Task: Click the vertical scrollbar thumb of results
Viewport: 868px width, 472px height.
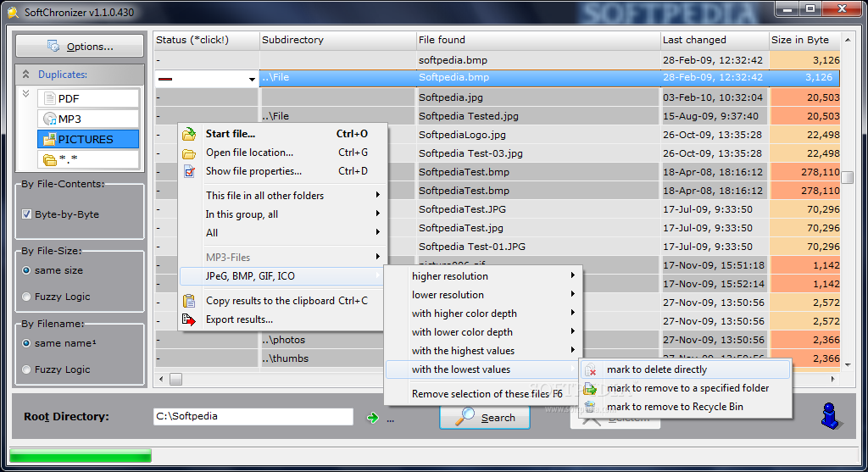Action: pos(847,178)
